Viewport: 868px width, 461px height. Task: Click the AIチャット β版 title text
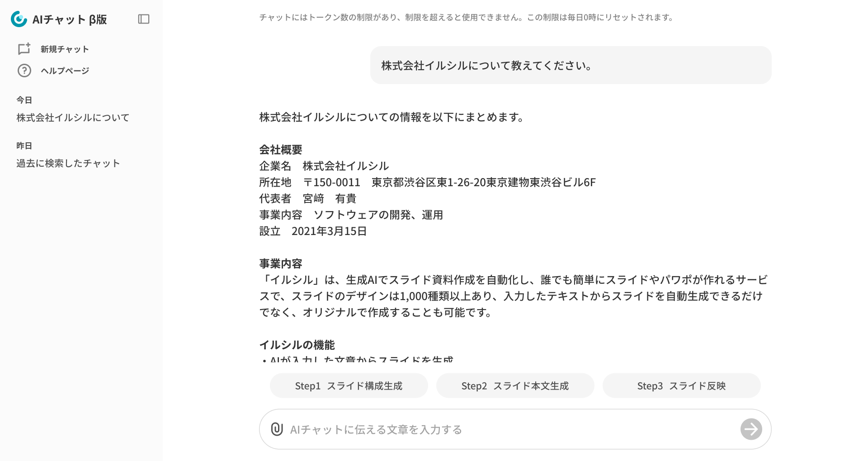[x=70, y=19]
